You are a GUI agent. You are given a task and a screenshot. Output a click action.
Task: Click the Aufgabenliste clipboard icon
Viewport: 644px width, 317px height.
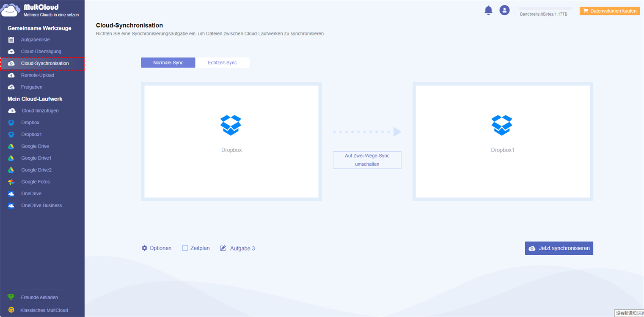point(11,40)
